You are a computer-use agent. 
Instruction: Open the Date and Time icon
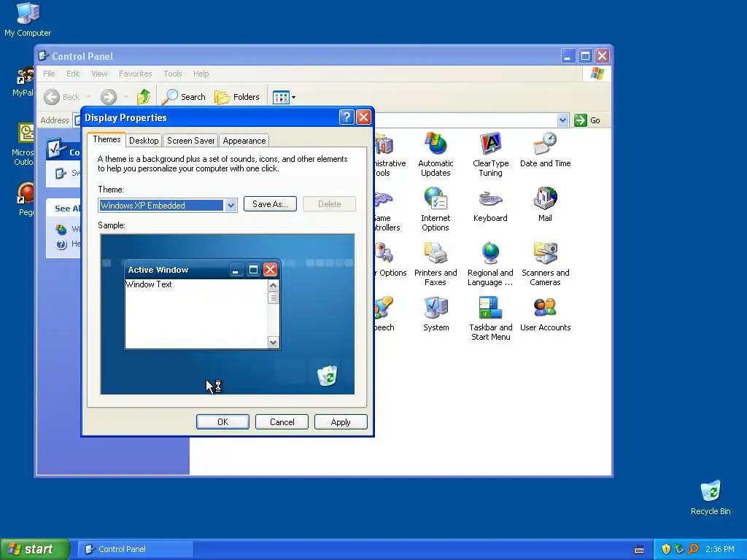(x=545, y=150)
